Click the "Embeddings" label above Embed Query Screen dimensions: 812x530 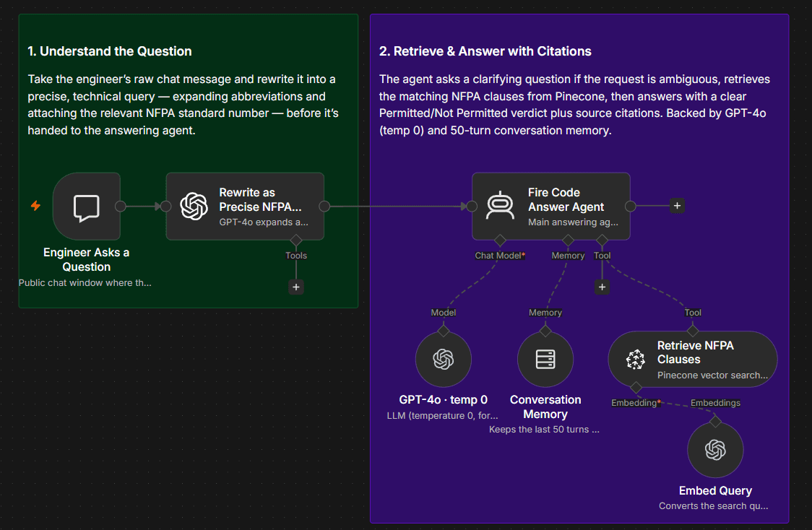[716, 403]
